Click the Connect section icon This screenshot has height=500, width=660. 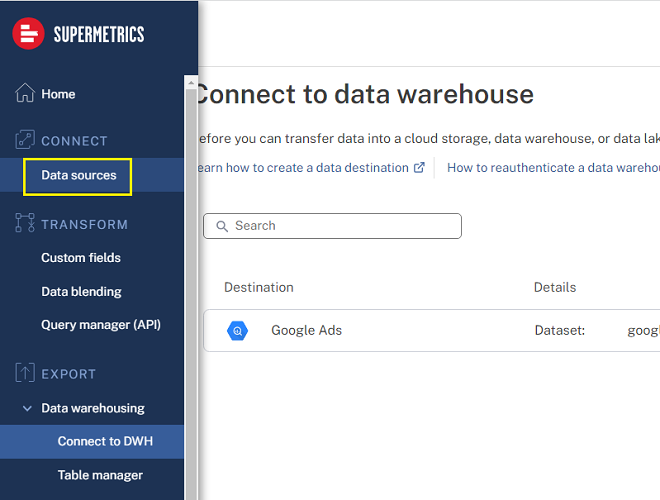click(x=25, y=140)
